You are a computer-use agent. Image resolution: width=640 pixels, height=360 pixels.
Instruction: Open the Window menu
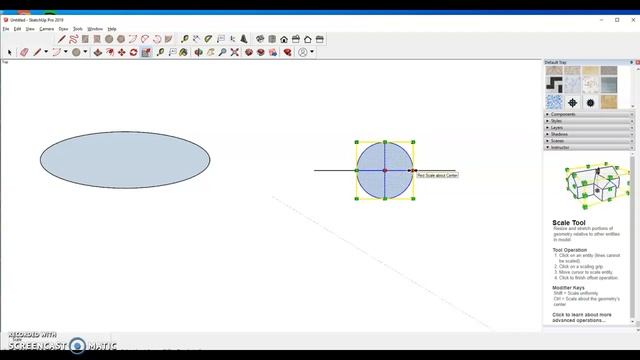coord(95,29)
